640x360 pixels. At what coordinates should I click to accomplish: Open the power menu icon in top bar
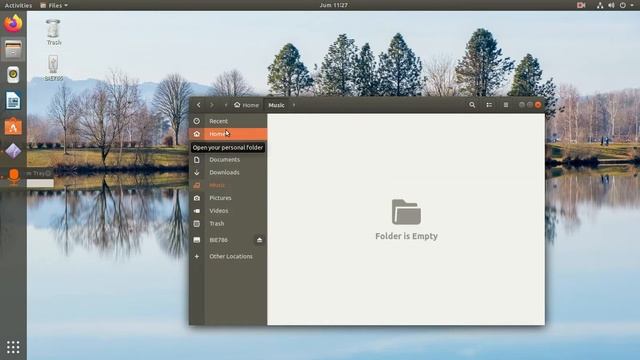623,5
